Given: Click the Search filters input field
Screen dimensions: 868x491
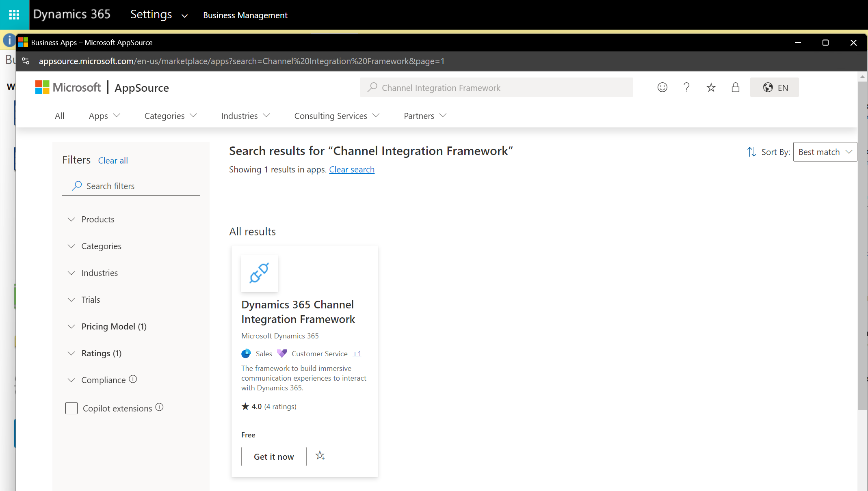Looking at the screenshot, I should (x=131, y=186).
